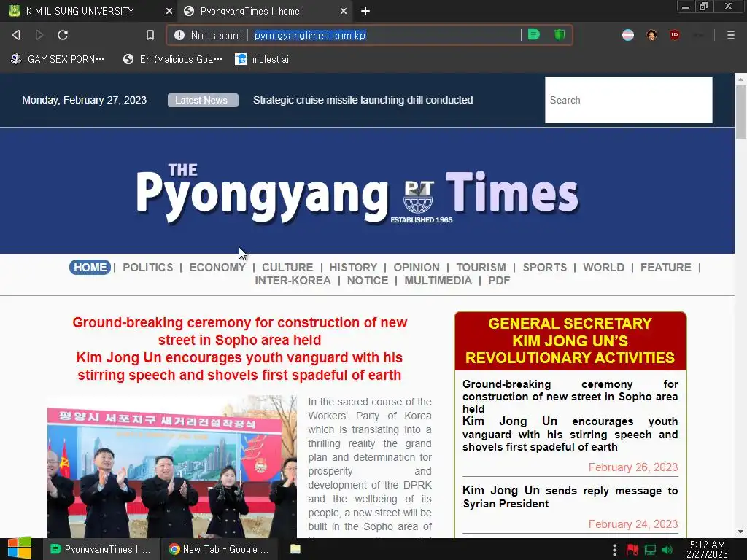Screen dimensions: 747x560
Task: Click the red flag tray icon
Action: point(632,550)
